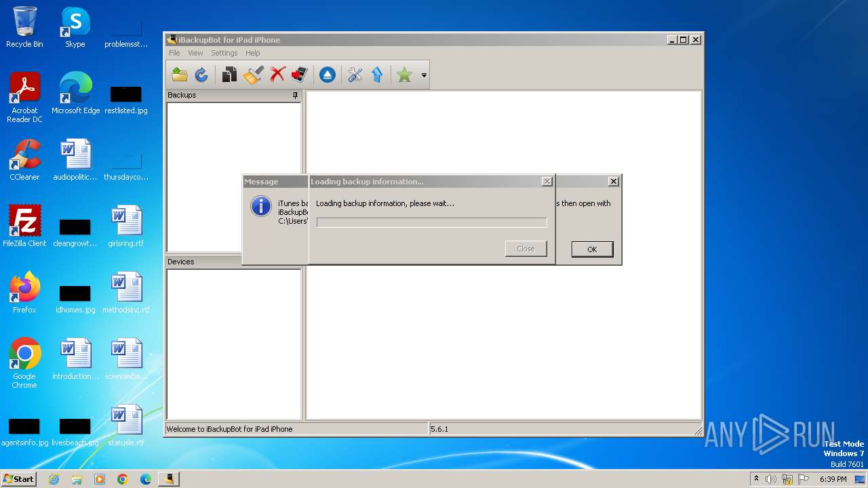Screen dimensions: 868x488
Task: Close the Message dialog via X
Action: click(x=613, y=182)
